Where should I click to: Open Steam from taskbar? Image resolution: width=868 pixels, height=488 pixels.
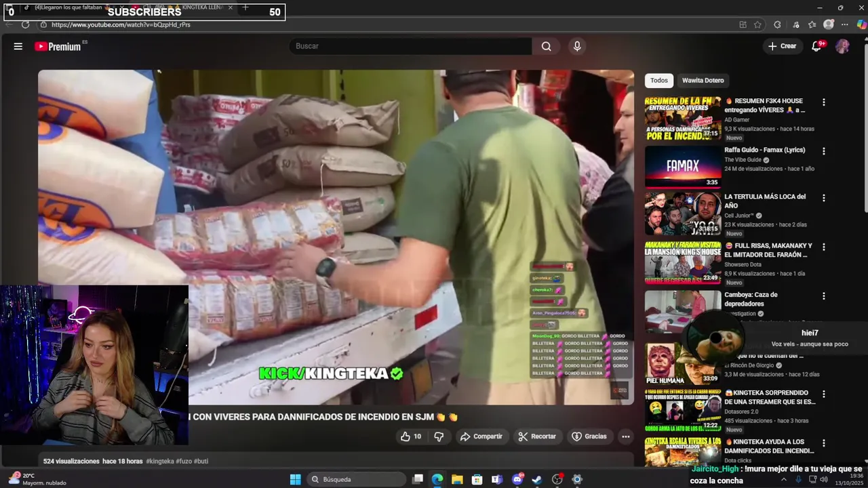[x=537, y=479]
